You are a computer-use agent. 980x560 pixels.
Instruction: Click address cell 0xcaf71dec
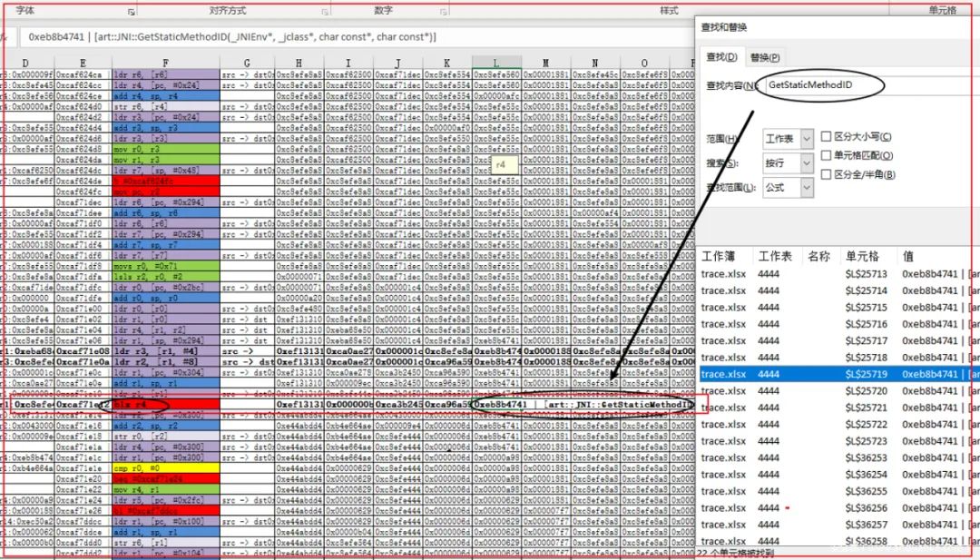(x=83, y=202)
